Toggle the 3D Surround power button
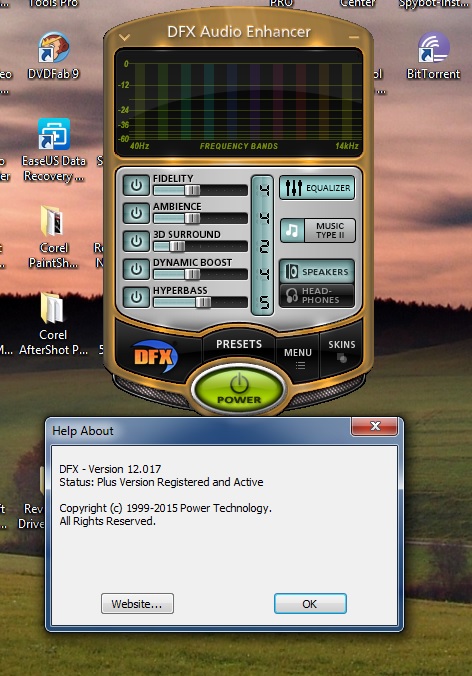Screen dimensions: 472x676 pyautogui.click(x=136, y=241)
